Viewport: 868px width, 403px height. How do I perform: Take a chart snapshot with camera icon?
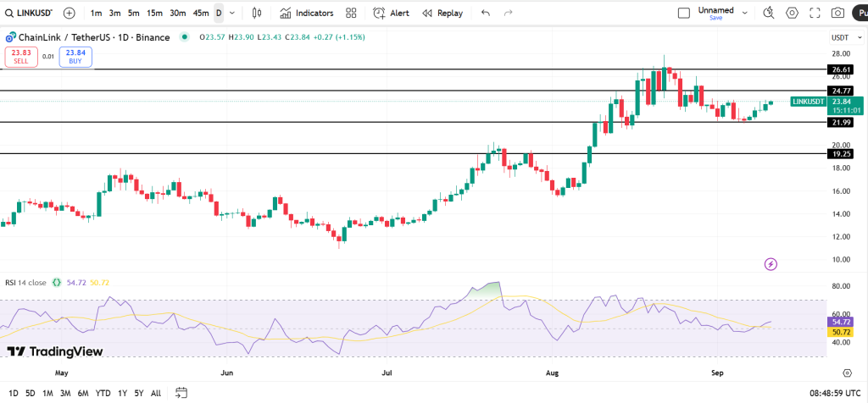(838, 13)
